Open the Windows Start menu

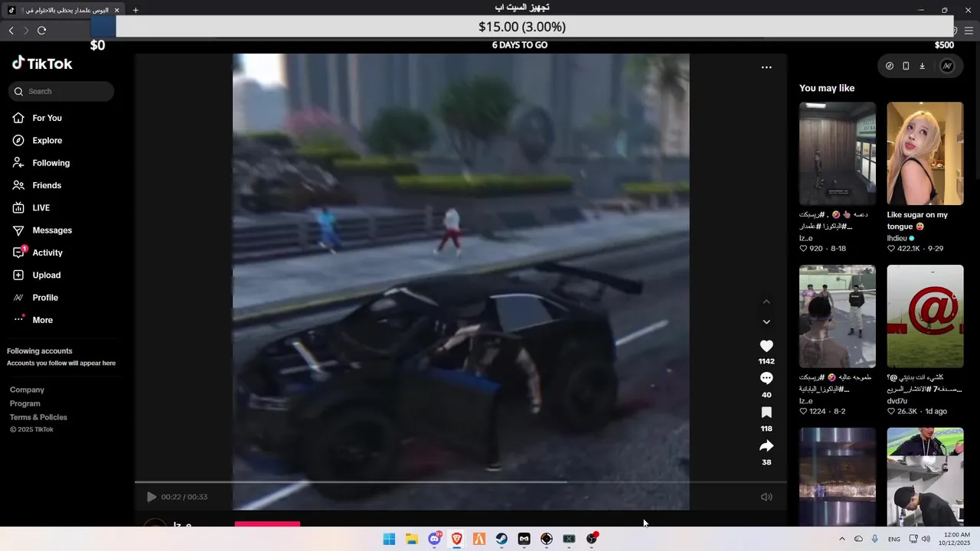click(x=389, y=539)
